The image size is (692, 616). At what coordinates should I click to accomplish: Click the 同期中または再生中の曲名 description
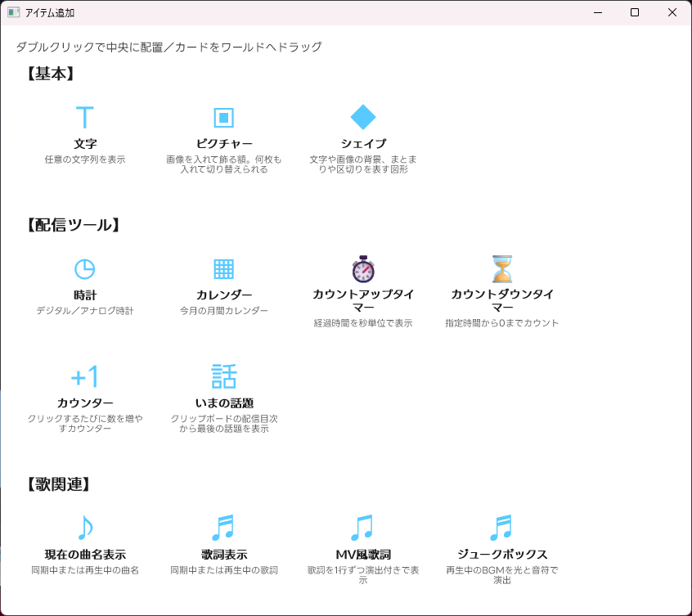click(x=85, y=570)
